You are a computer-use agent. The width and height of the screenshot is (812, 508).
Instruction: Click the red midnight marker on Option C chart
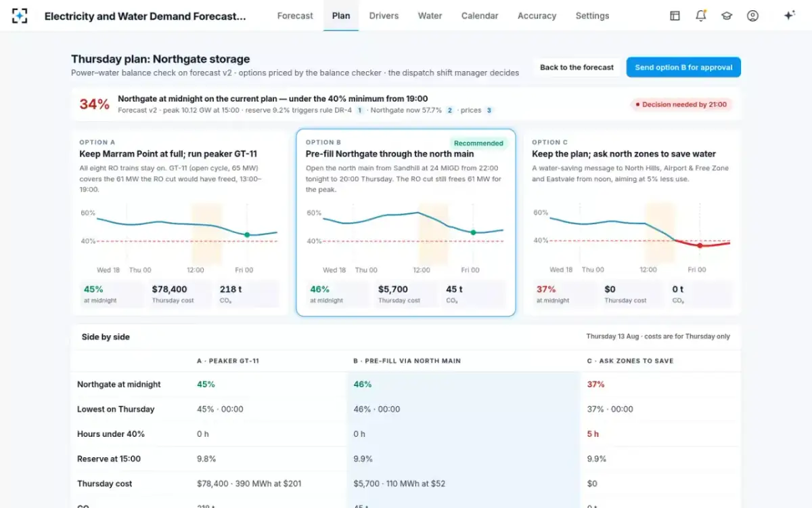pyautogui.click(x=700, y=245)
